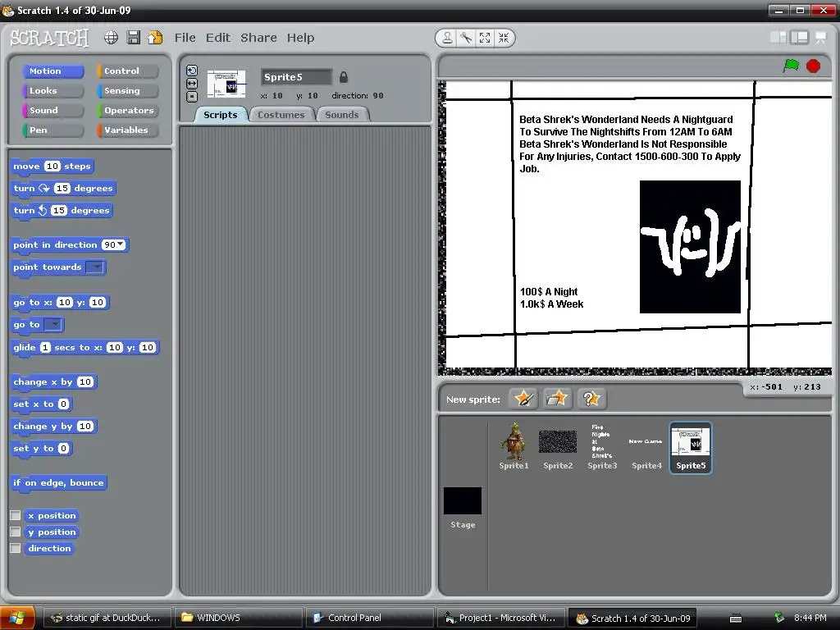Select the shrink sprite tool
Viewport: 840px width, 630px height.
point(504,38)
